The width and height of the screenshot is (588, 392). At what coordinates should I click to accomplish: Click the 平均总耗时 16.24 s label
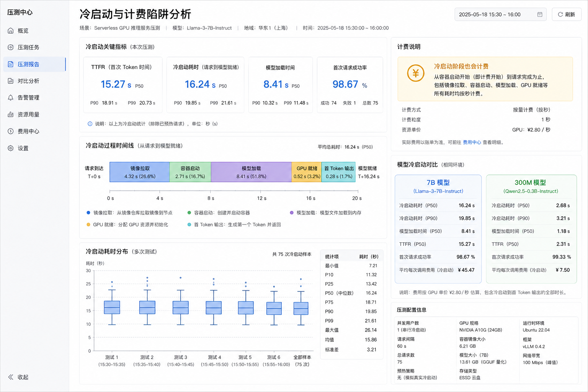click(345, 147)
